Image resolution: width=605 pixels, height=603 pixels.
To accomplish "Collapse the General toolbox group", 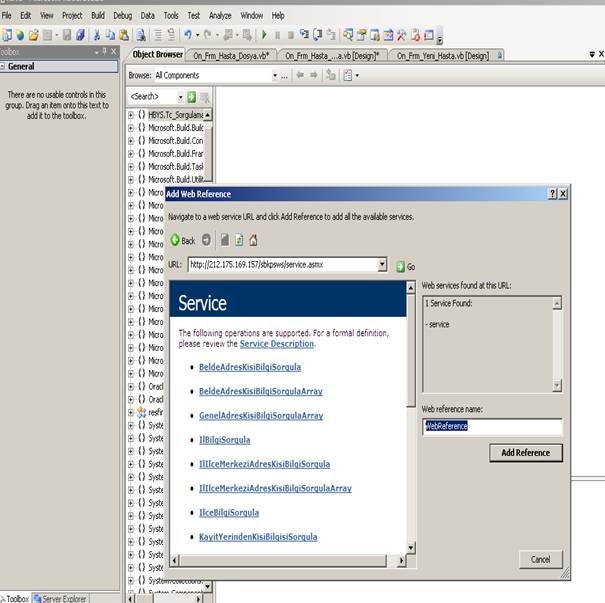I will click(x=2, y=67).
